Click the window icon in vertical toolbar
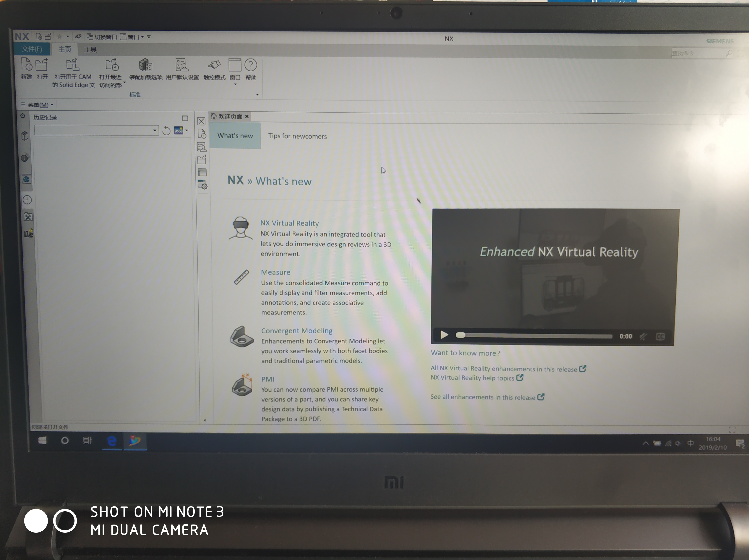Image resolution: width=749 pixels, height=560 pixels. (x=202, y=172)
